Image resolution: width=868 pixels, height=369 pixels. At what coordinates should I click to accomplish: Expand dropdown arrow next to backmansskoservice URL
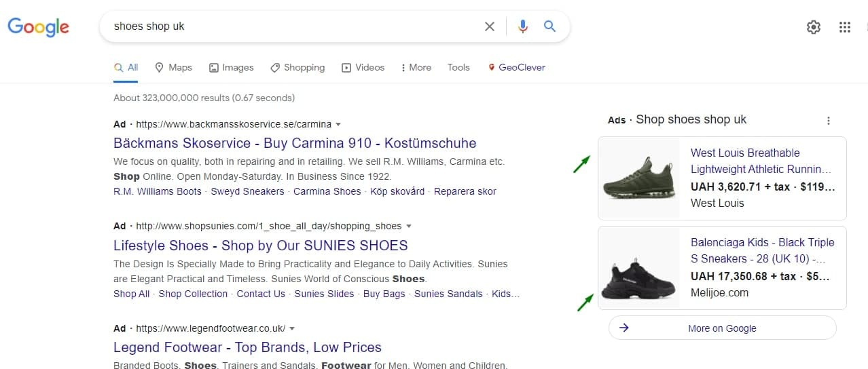pos(338,124)
